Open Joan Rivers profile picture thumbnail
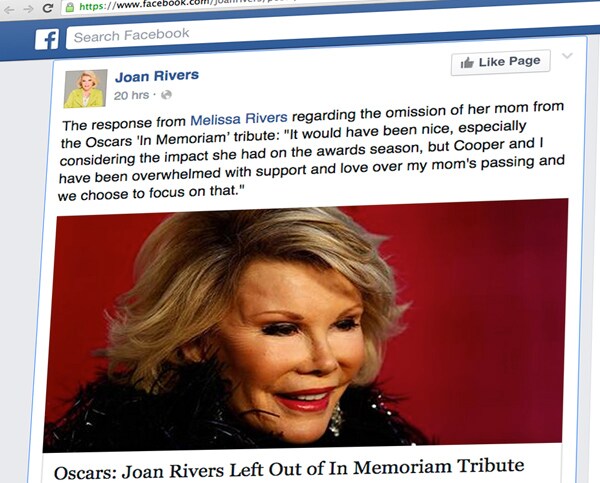 (85, 88)
